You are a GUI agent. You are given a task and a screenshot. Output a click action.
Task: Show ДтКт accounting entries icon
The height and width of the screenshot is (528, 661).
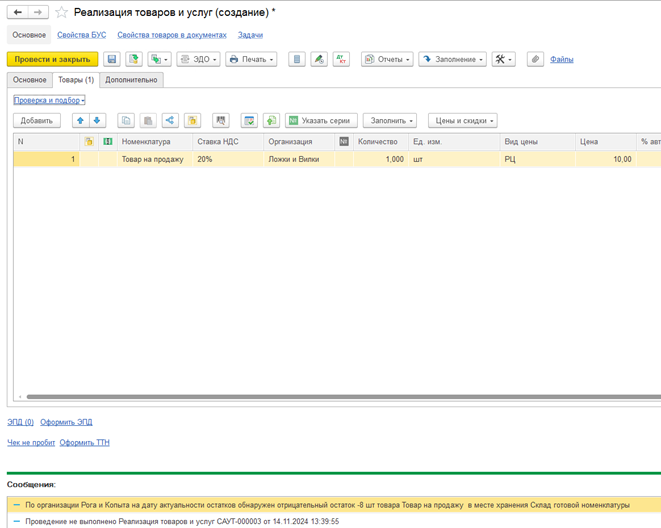coord(341,59)
